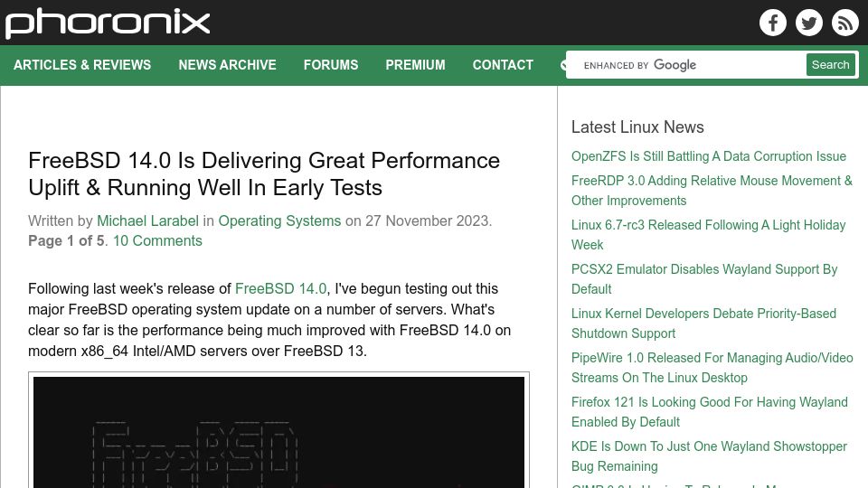The image size is (868, 488).
Task: Open Phoronix Facebook page icon
Action: 773,23
